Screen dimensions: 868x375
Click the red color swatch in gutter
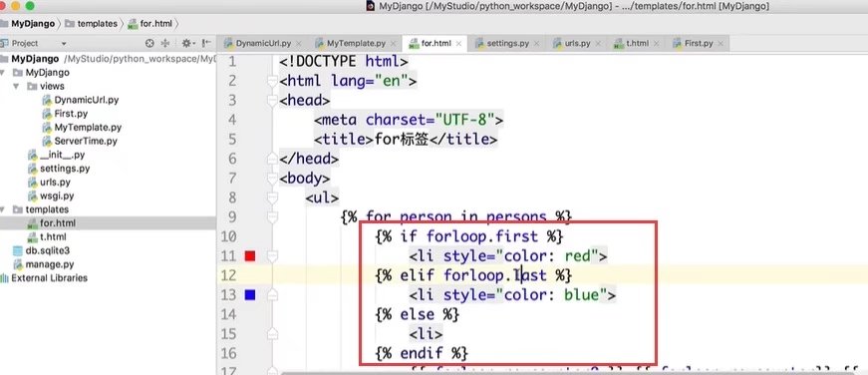tap(250, 256)
